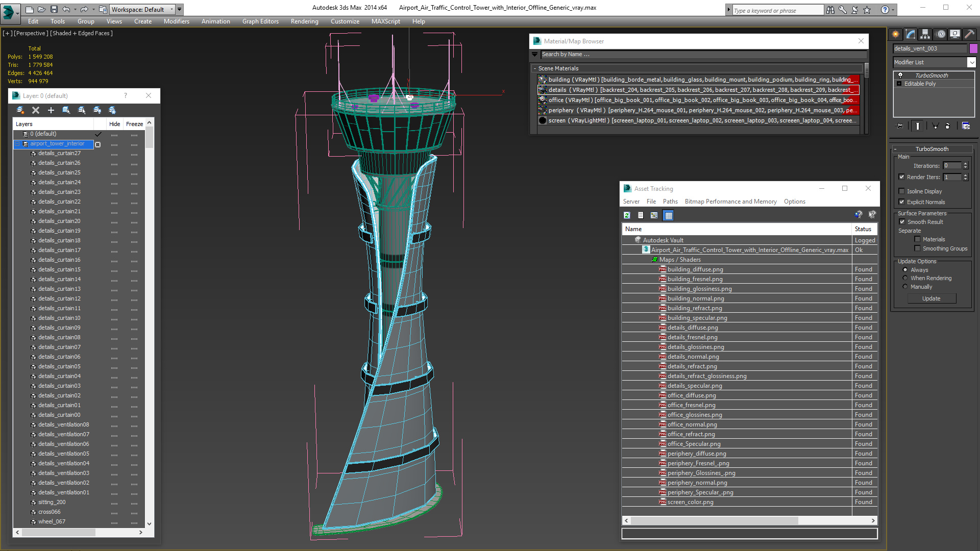Collapse TurboSmooth rollout header
980x551 pixels.
(x=932, y=149)
